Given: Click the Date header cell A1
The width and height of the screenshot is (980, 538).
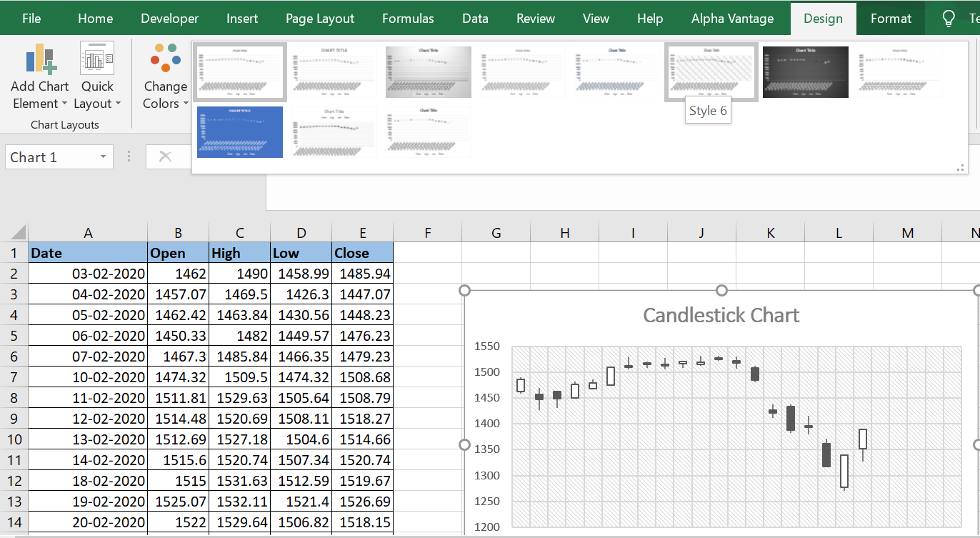Looking at the screenshot, I should coord(88,253).
